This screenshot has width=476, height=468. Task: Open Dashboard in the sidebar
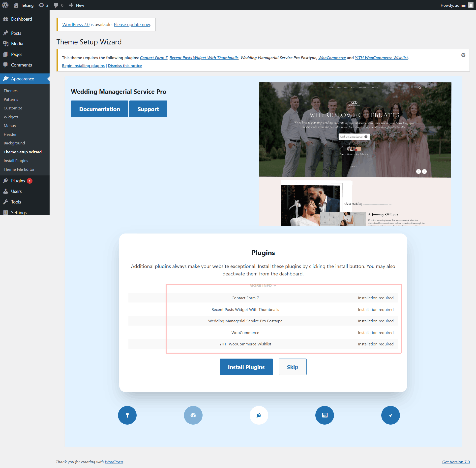[25, 19]
